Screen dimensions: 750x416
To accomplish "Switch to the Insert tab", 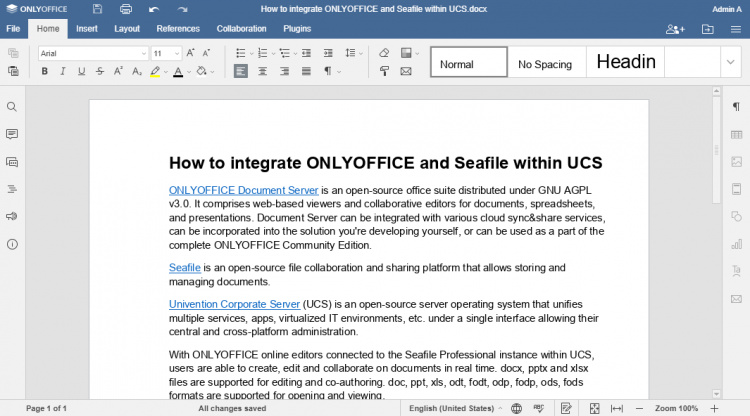I will point(87,29).
